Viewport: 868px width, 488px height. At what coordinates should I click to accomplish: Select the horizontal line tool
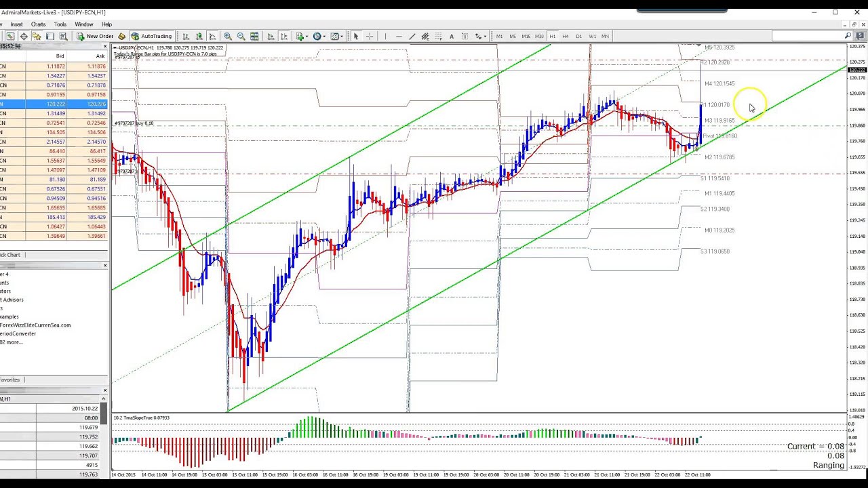point(399,36)
